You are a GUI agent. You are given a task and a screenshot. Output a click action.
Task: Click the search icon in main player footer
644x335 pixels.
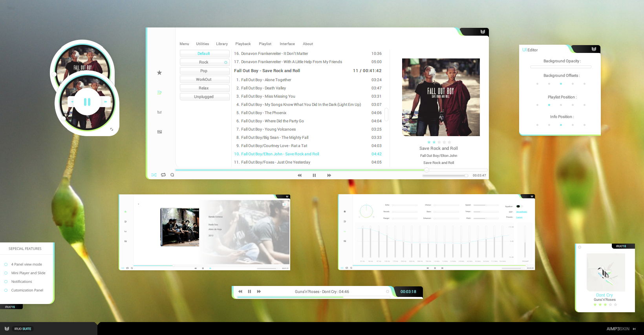point(172,175)
